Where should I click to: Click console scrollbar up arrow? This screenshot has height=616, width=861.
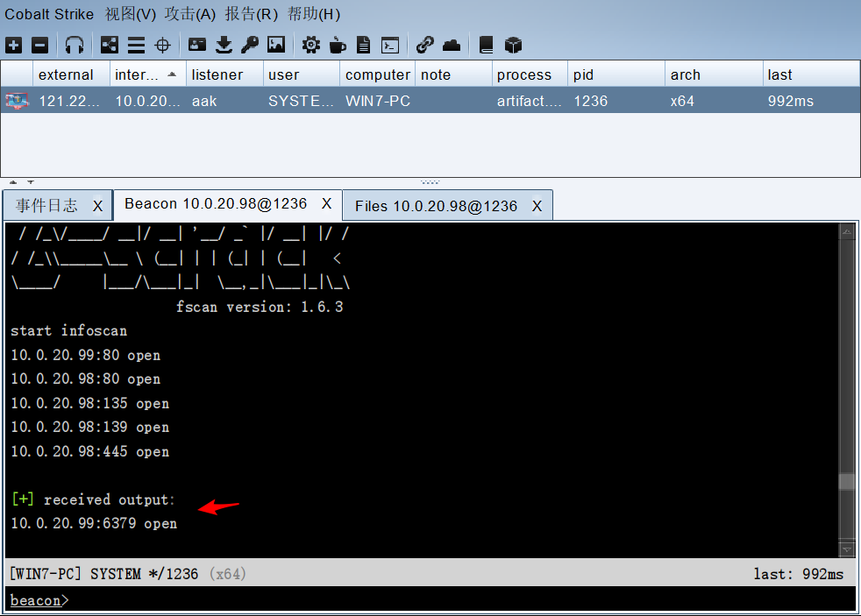coord(847,231)
